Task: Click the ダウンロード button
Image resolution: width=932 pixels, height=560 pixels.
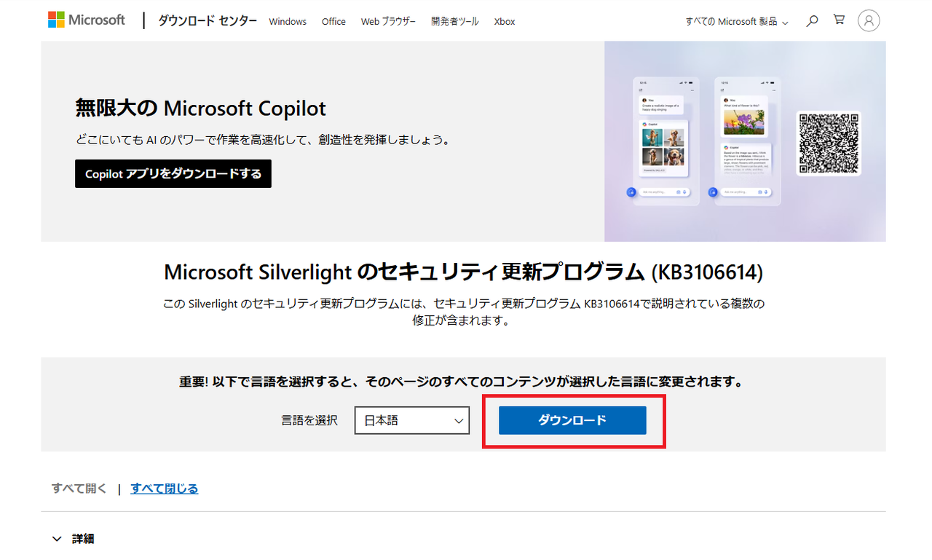Action: pyautogui.click(x=573, y=420)
